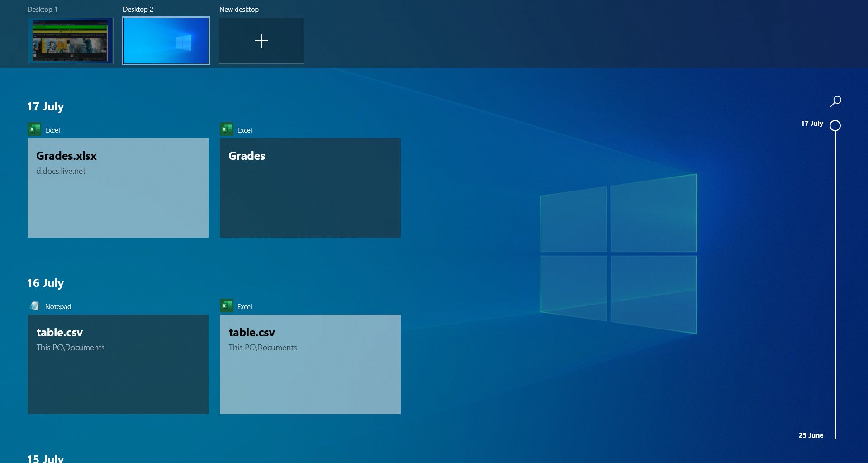Resume the table.csv Notepad activity
Viewport: 868px width, 463px height.
tap(118, 364)
